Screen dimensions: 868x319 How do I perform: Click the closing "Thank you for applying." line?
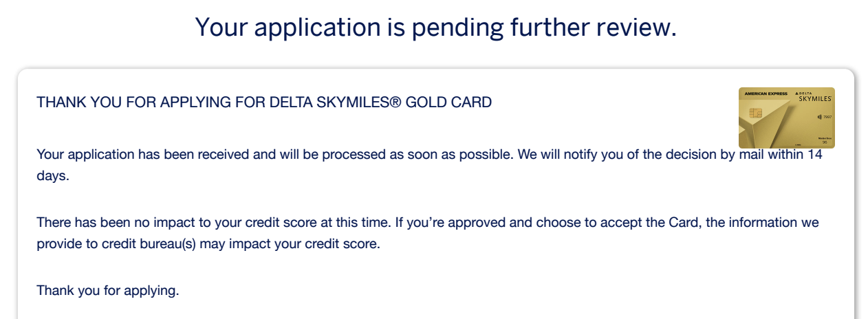(x=107, y=290)
